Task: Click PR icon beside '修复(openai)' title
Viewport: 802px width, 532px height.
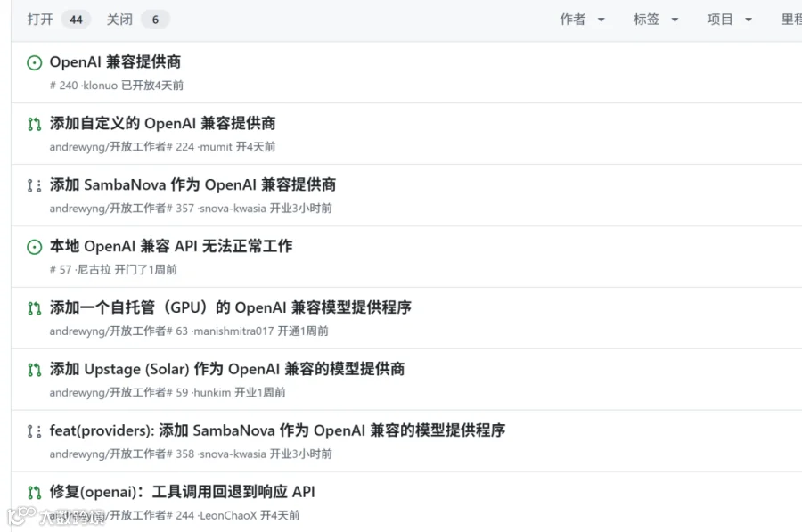Action: [34, 493]
